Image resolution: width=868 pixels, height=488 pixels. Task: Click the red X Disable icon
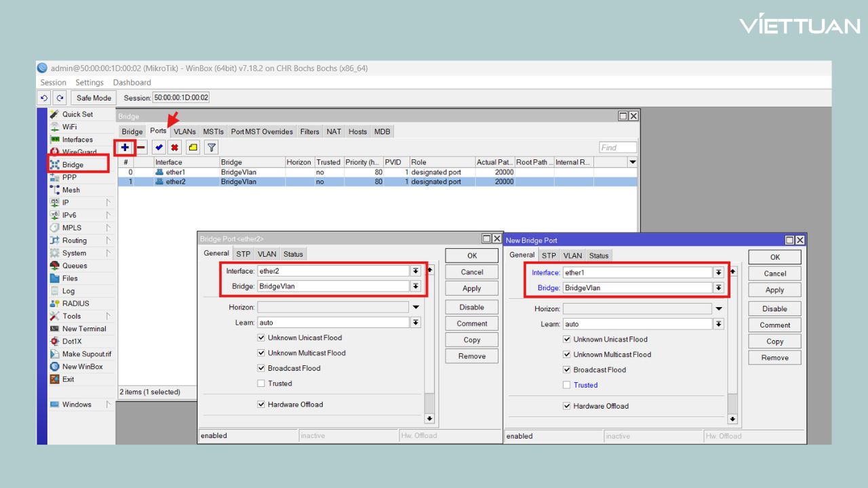point(175,147)
